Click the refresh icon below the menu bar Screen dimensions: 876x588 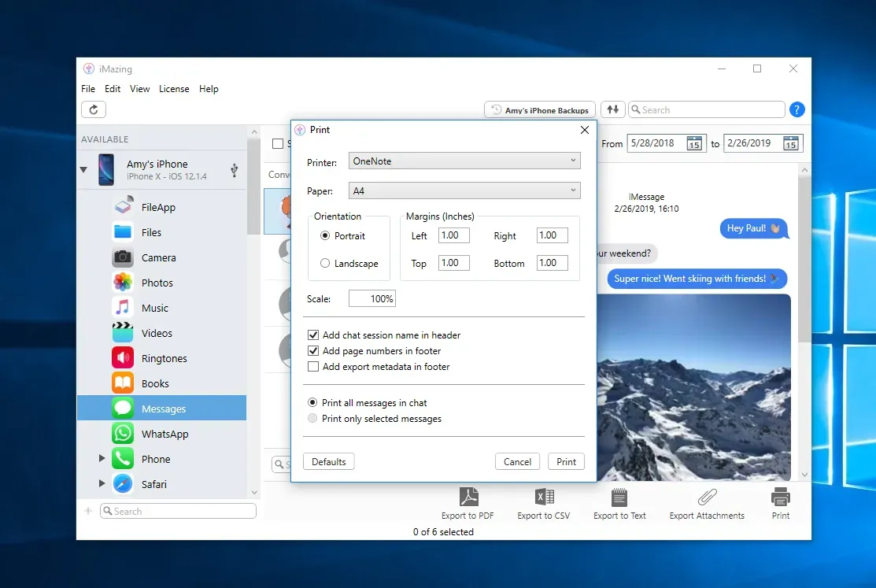click(x=94, y=109)
